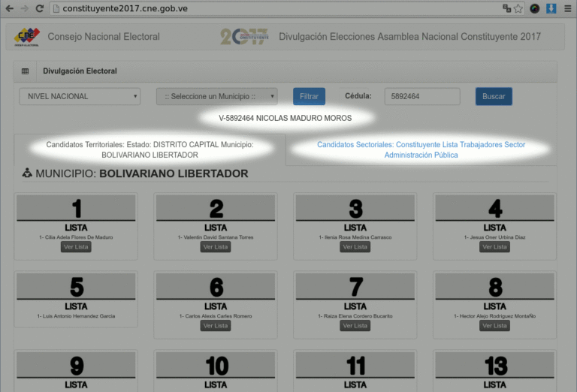Click the browser forward arrow

coord(25,8)
